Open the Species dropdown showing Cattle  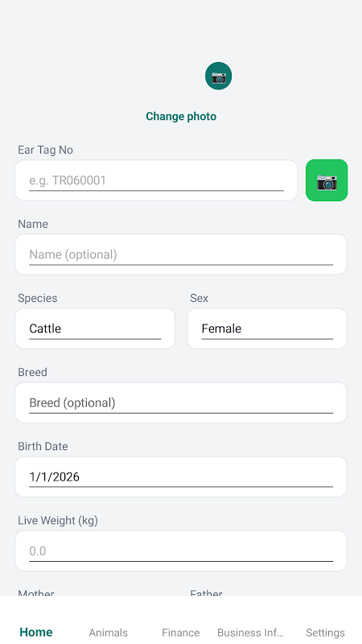[95, 328]
